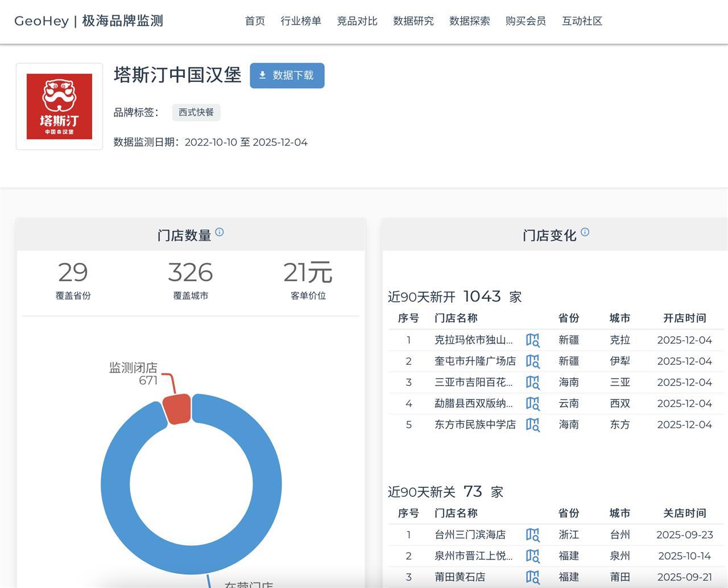Navigate to 数据探索
This screenshot has width=728, height=588.
click(x=469, y=21)
